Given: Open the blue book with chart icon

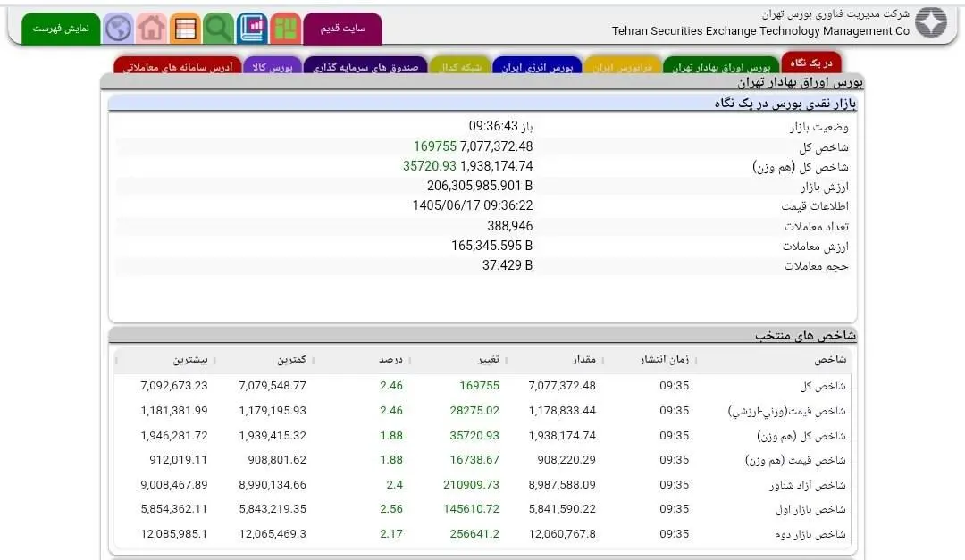Looking at the screenshot, I should click(252, 29).
